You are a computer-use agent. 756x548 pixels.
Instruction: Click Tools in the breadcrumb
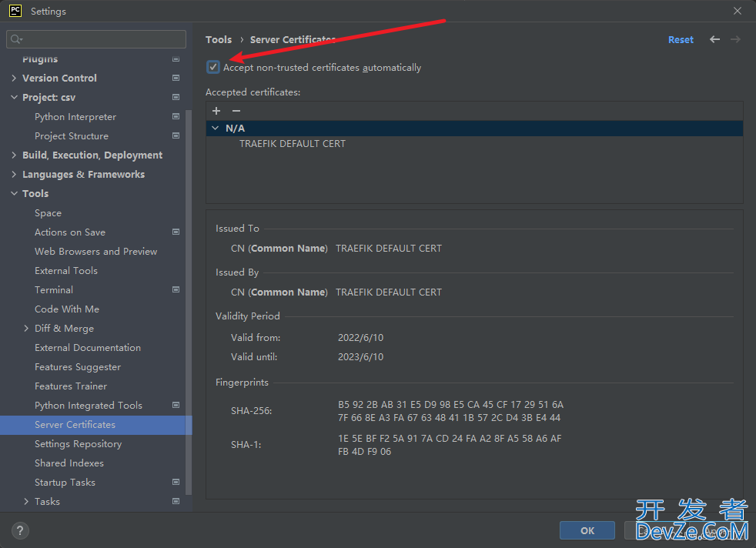tap(219, 39)
